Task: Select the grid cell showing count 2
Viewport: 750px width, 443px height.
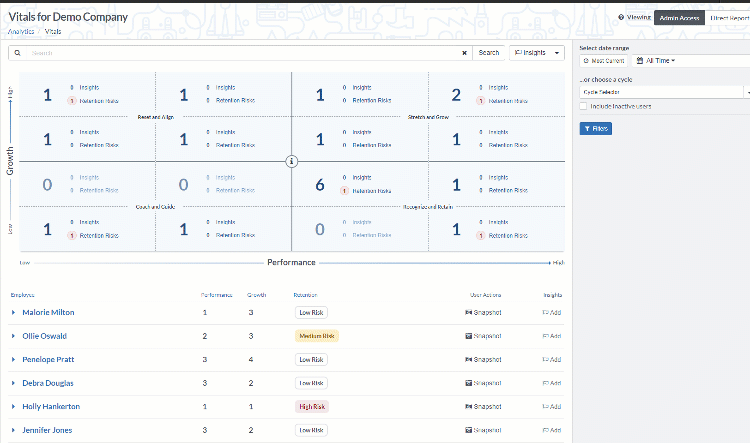Action: pyautogui.click(x=496, y=94)
